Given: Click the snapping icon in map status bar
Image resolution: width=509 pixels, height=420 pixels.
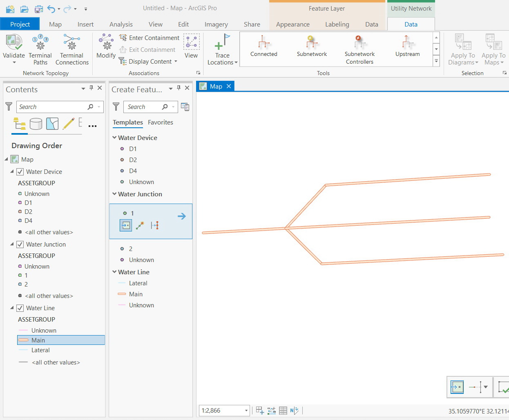Looking at the screenshot, I should click(260, 411).
